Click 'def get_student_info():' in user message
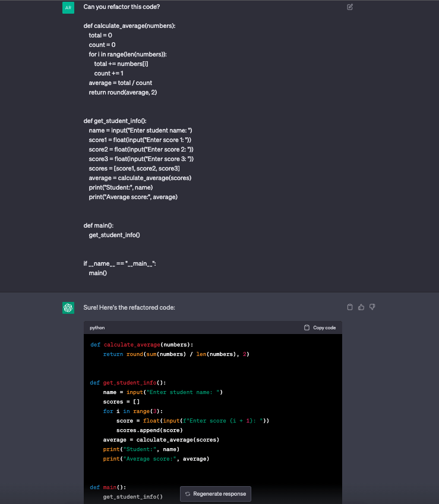The image size is (439, 504). click(x=115, y=121)
